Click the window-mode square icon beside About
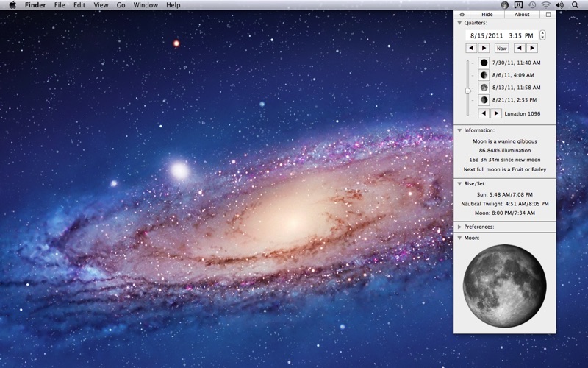This screenshot has width=588, height=368. pos(548,14)
